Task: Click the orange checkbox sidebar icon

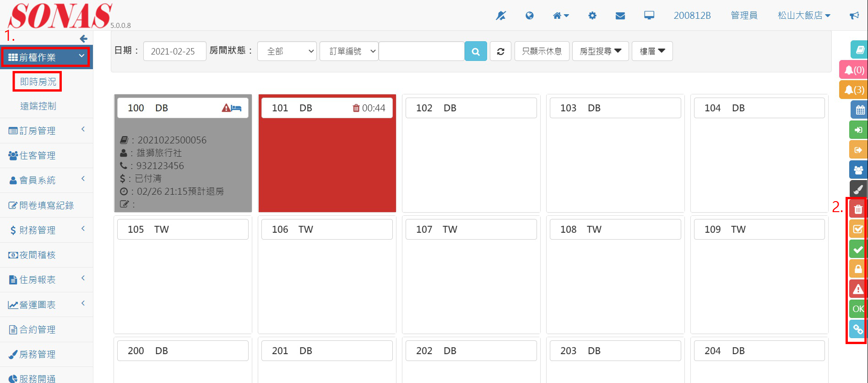Action: coord(857,229)
